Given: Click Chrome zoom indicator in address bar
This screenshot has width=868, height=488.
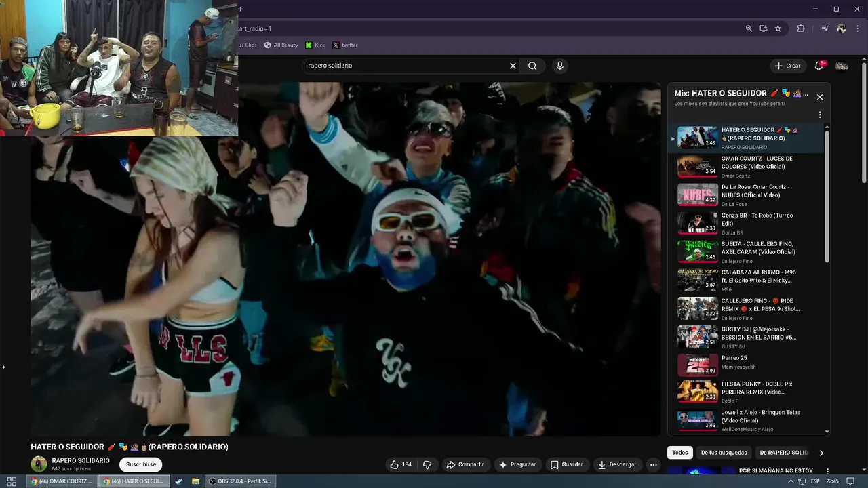Looking at the screenshot, I should [749, 28].
